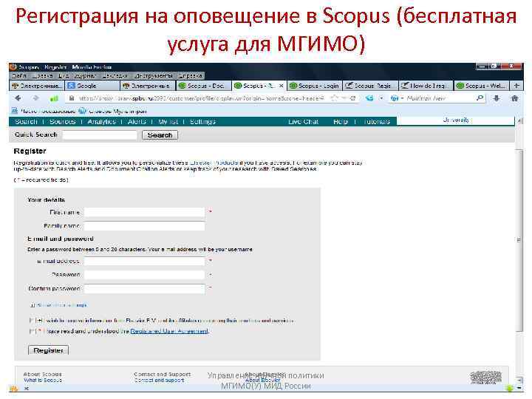This screenshot has width=532, height=399.
Task: Open Live Chat link
Action: click(x=304, y=121)
